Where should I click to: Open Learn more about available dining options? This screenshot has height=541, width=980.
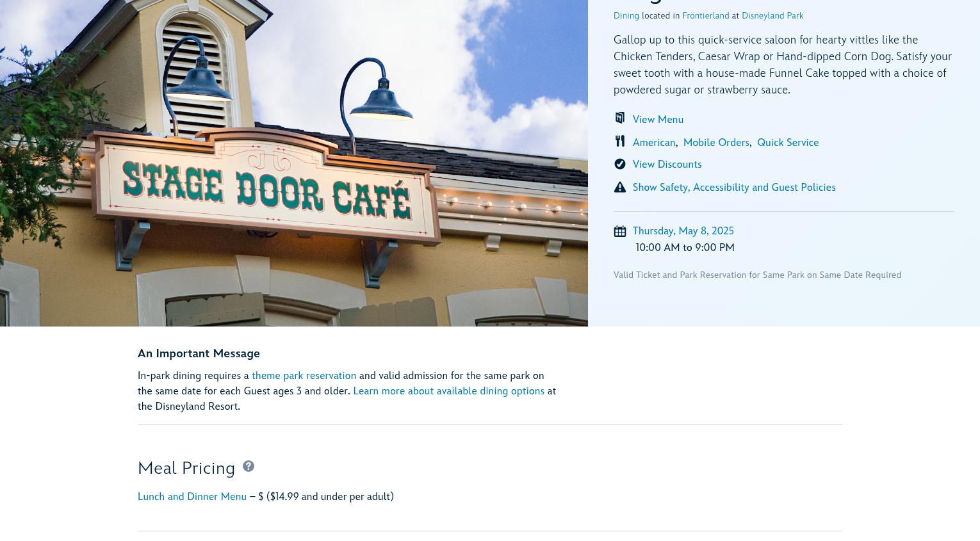pyautogui.click(x=448, y=391)
